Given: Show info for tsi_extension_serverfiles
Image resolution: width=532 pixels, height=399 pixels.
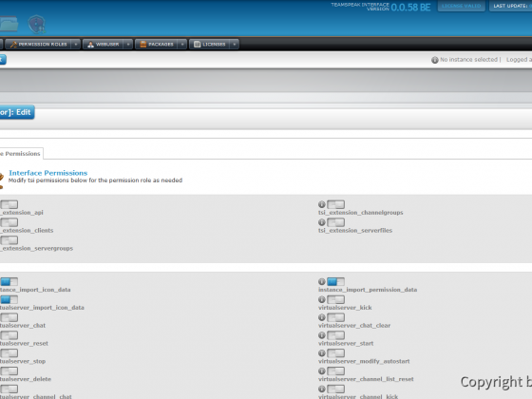Looking at the screenshot, I should click(322, 222).
